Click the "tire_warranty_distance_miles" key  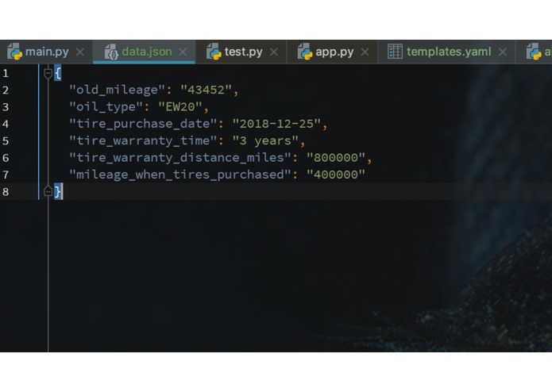(180, 157)
